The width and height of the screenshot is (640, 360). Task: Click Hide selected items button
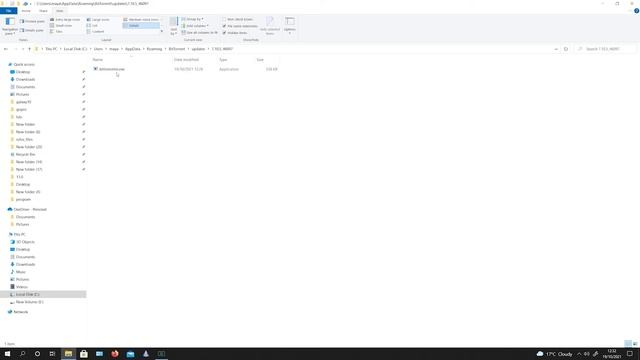[x=270, y=26]
